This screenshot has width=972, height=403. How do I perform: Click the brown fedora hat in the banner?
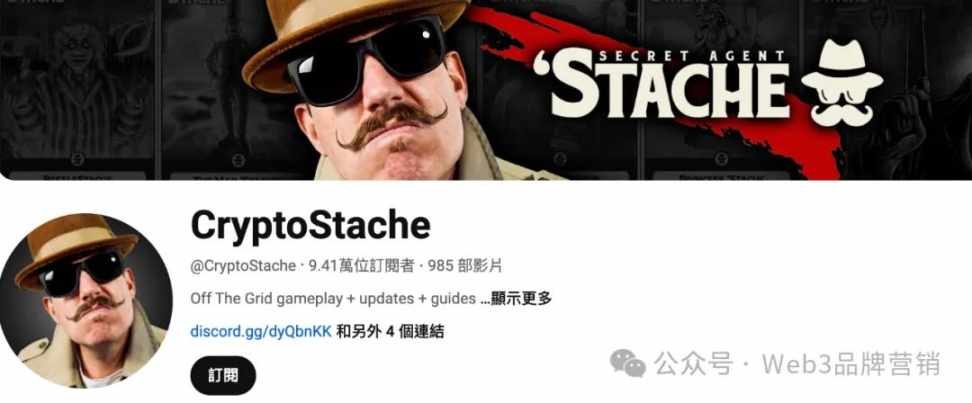354,37
